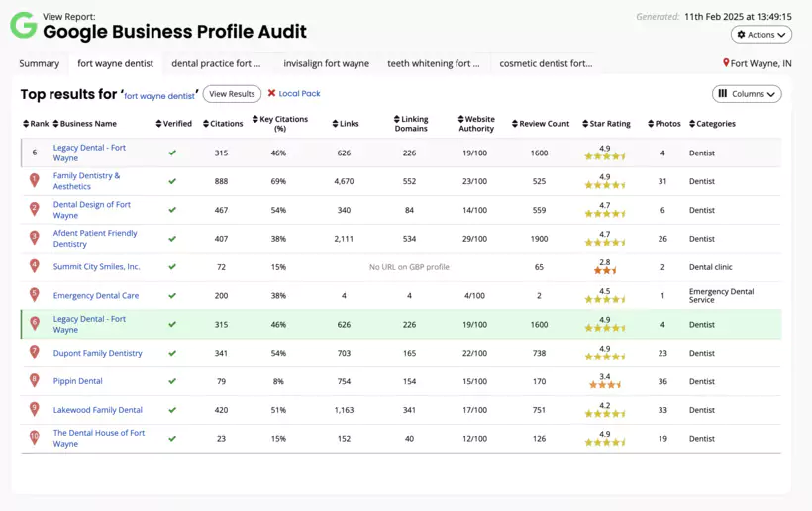Click the 'fort wayne dentist' keyword link in heading

[159, 96]
